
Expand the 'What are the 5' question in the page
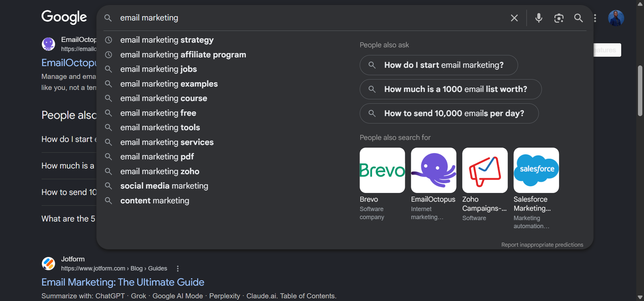click(68, 219)
